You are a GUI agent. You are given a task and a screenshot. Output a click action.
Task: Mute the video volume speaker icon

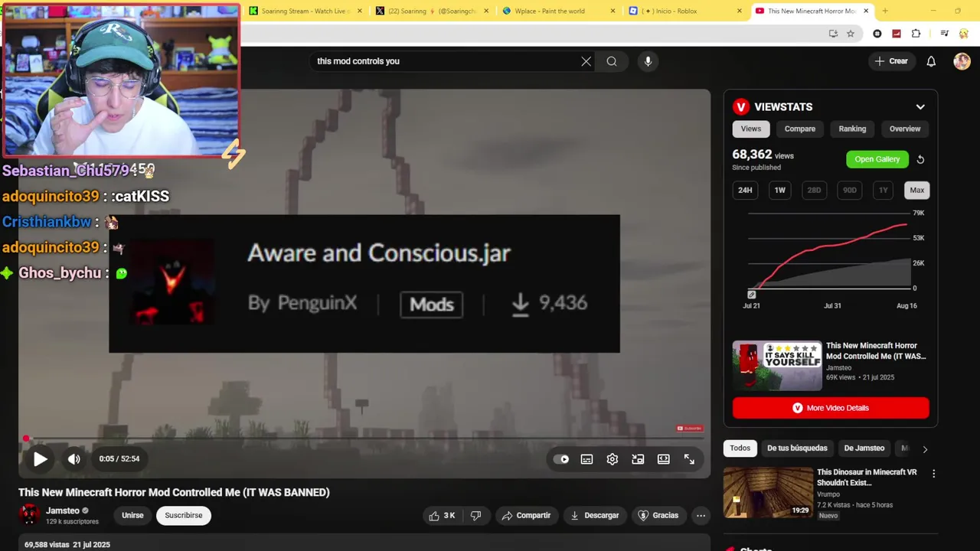[x=73, y=459]
